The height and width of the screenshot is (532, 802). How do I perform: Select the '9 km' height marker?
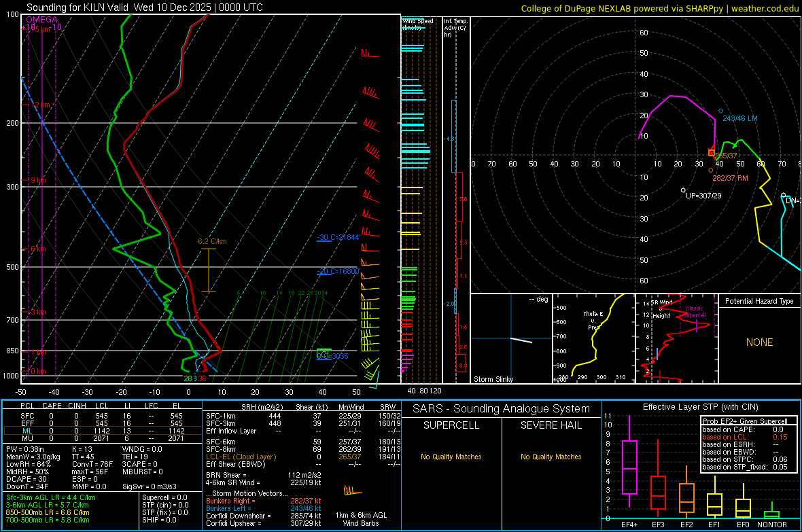coord(38,180)
